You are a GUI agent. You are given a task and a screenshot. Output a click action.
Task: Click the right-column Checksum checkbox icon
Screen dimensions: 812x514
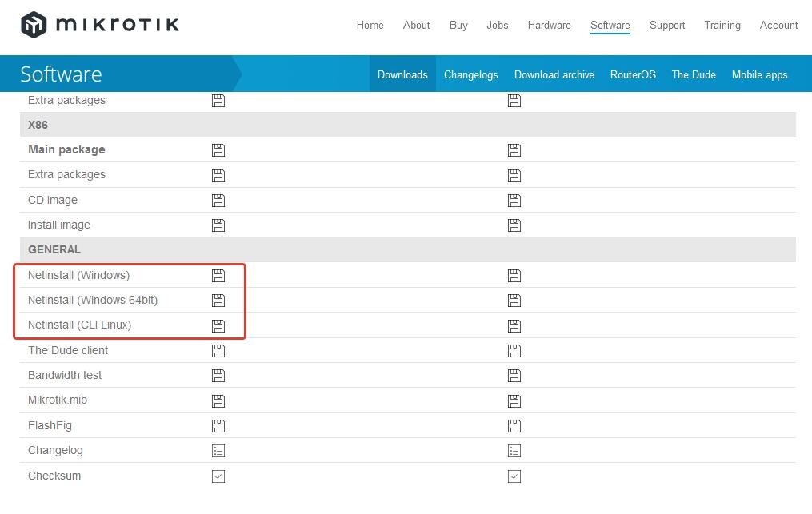[x=514, y=476]
